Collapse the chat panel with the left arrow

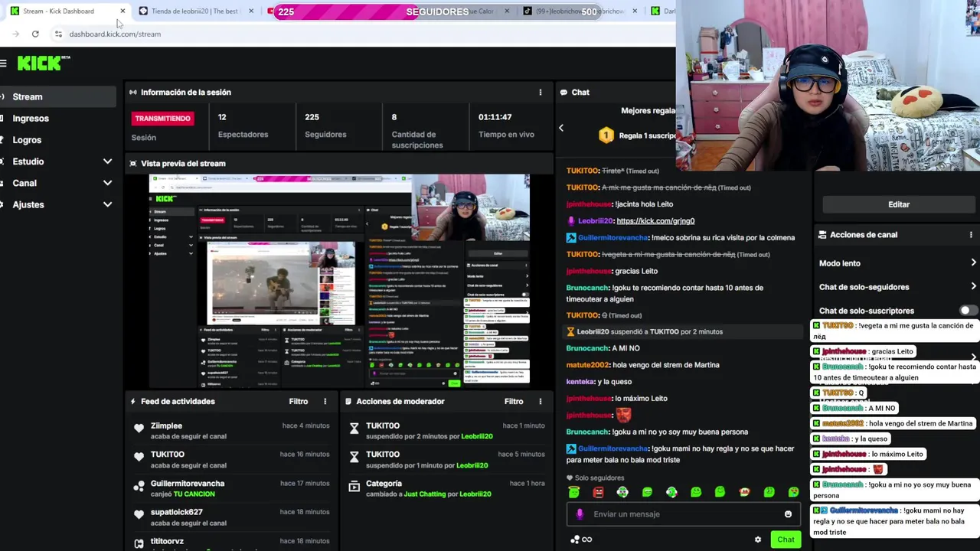click(560, 129)
